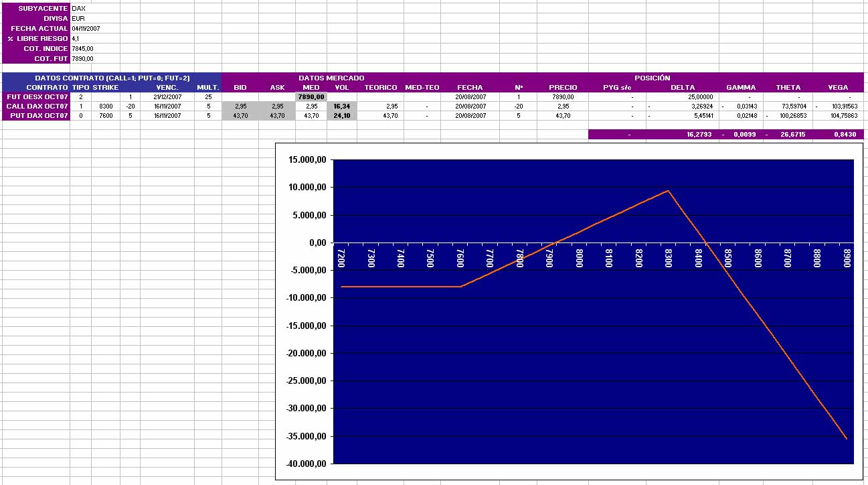Screen dimensions: 868x485
Task: Click the VENC. column header
Action: [x=167, y=87]
